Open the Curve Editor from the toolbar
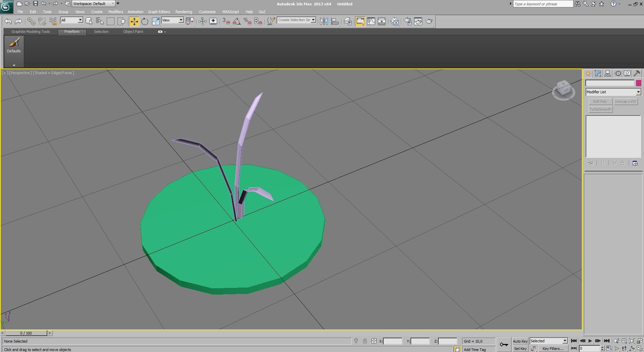 coord(371,21)
